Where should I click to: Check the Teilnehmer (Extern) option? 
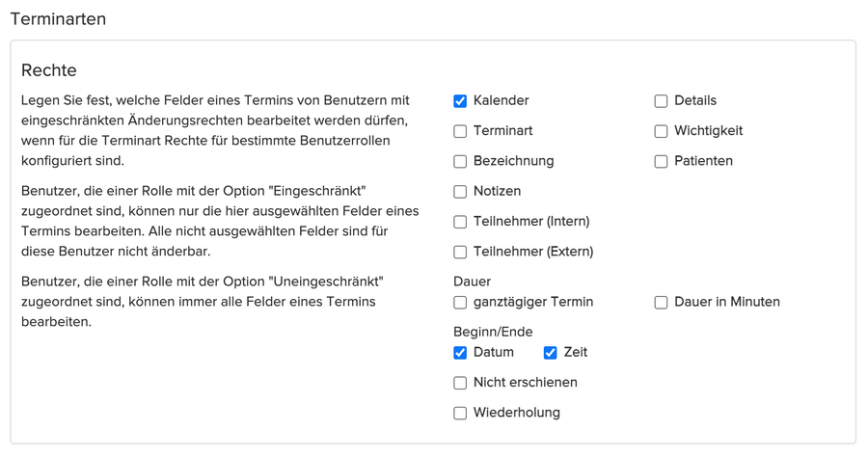pos(460,253)
